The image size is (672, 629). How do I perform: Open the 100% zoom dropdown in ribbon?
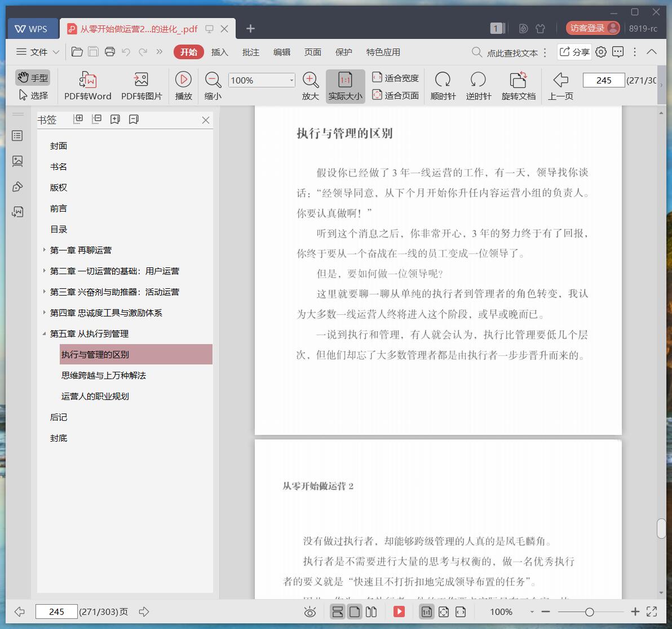point(291,80)
